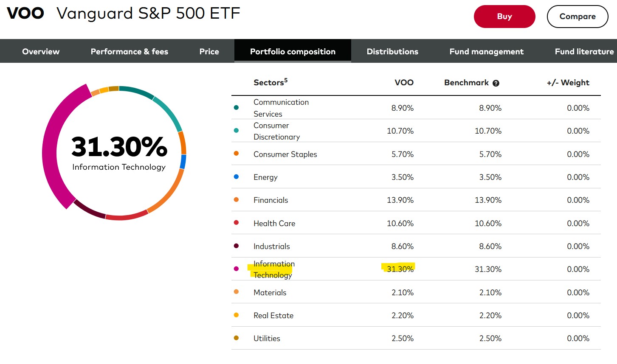Click the Real Estate yellow dot
The height and width of the screenshot is (364, 617).
click(236, 315)
